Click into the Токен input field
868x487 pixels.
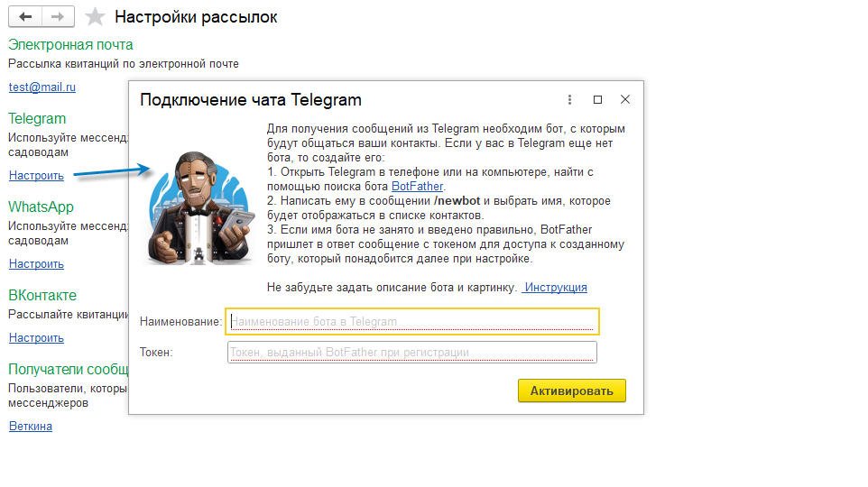tap(412, 352)
